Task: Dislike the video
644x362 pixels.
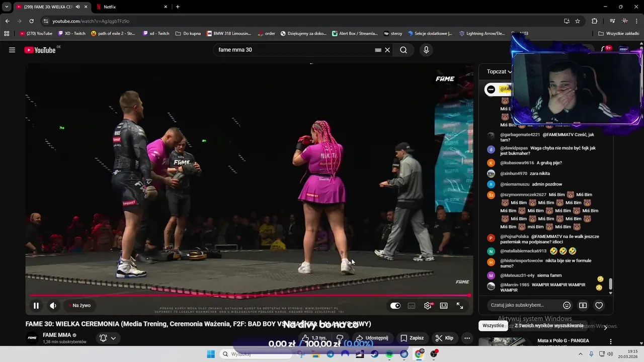Action: tap(340, 338)
